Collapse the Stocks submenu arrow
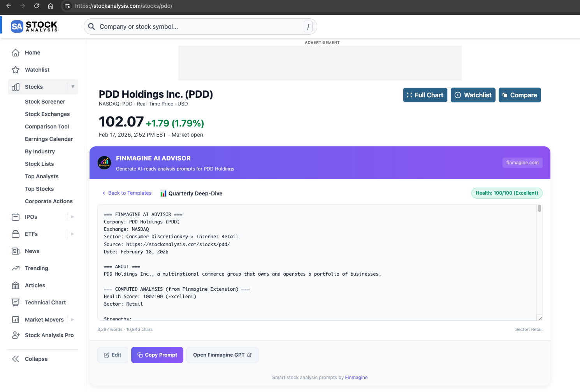Viewport: 580px width, 392px height. (x=73, y=87)
